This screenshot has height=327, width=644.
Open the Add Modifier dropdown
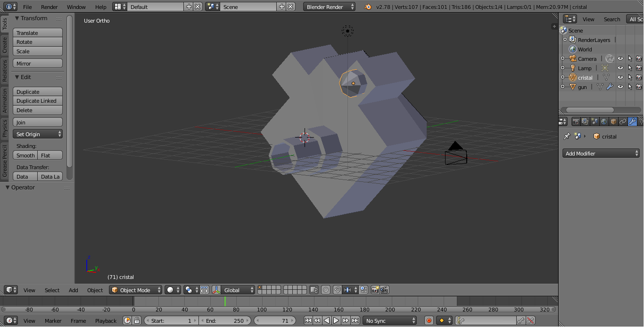coord(602,154)
